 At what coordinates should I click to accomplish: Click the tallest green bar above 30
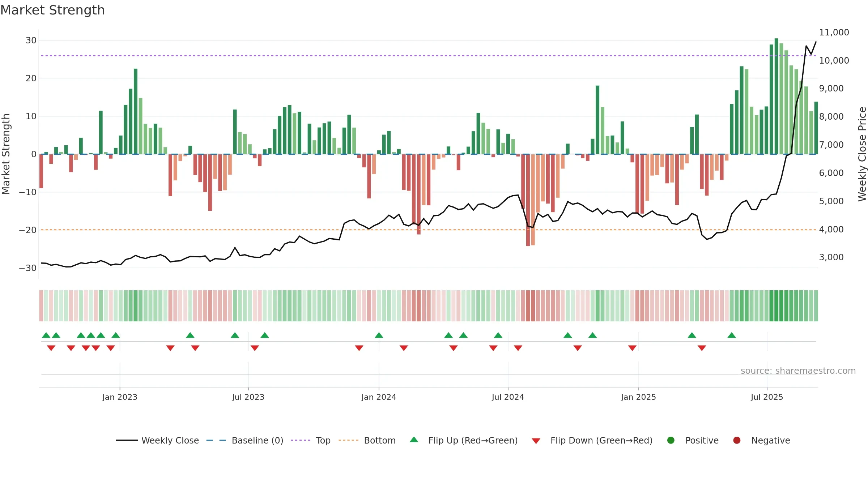[776, 96]
